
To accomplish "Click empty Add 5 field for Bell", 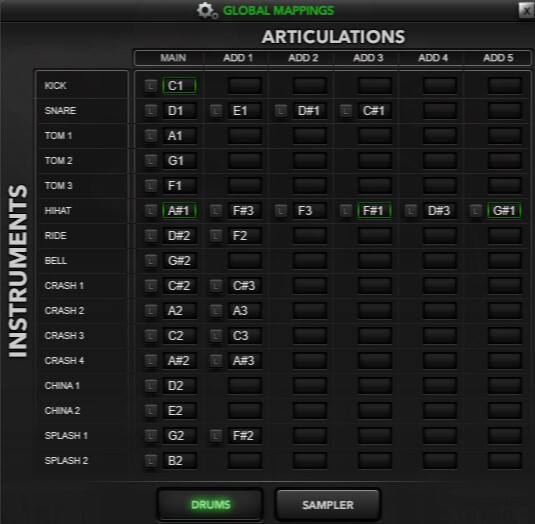I will point(504,261).
